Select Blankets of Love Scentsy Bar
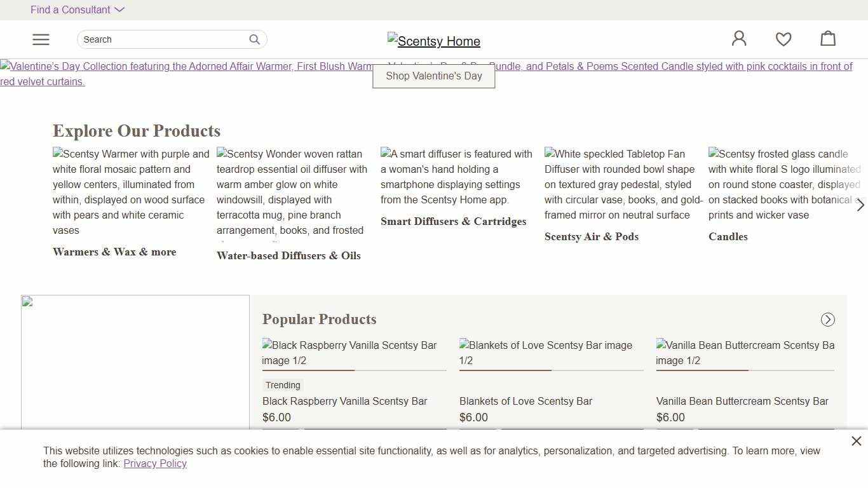Image resolution: width=868 pixels, height=488 pixels. click(526, 401)
